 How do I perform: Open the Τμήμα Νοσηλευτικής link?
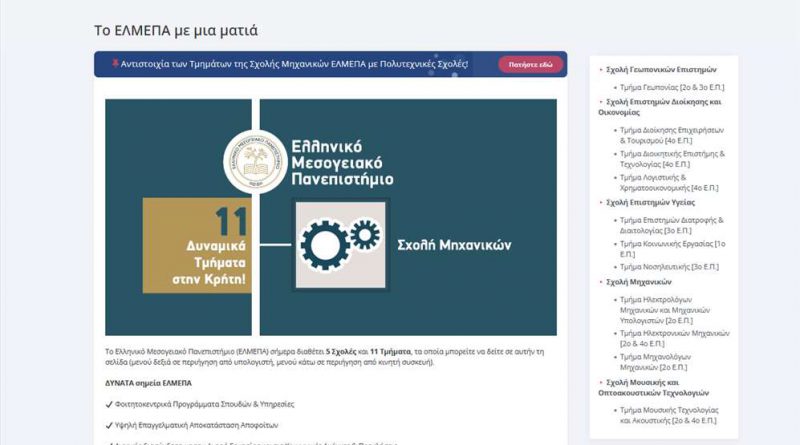[x=669, y=266]
